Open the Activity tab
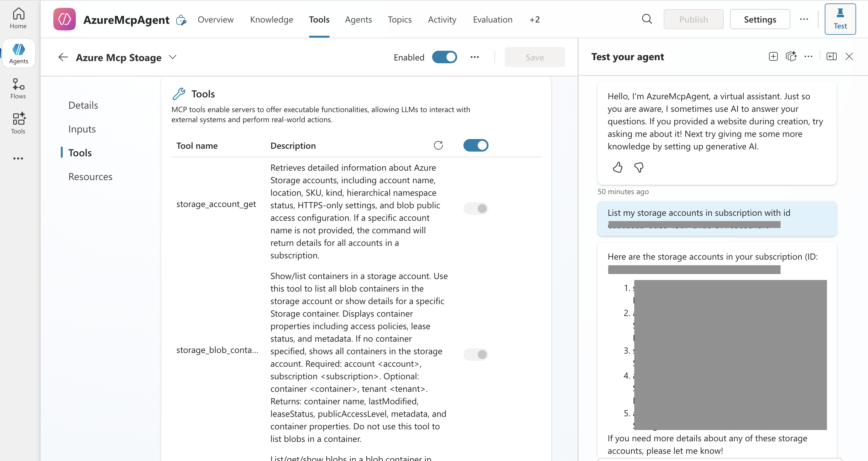868x461 pixels. pyautogui.click(x=442, y=19)
